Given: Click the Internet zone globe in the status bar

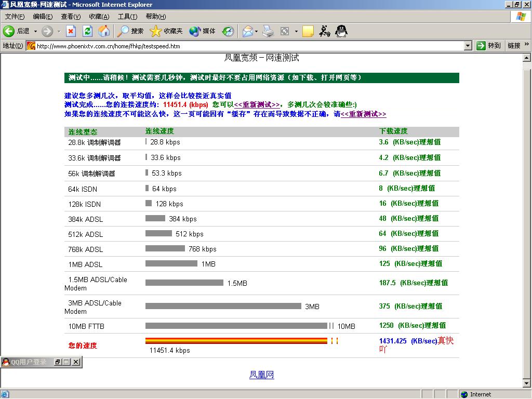Looking at the screenshot, I should tap(464, 394).
